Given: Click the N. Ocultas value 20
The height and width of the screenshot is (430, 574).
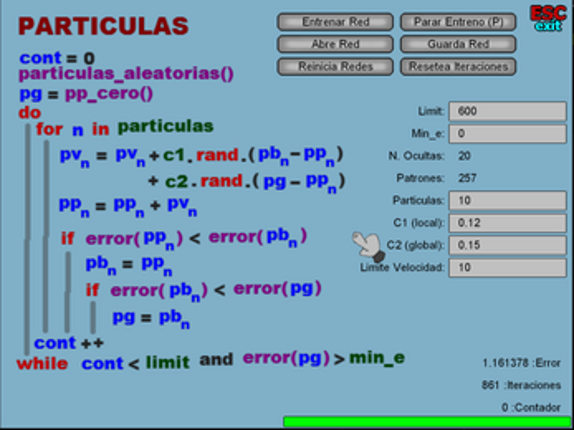Looking at the screenshot, I should 464,156.
